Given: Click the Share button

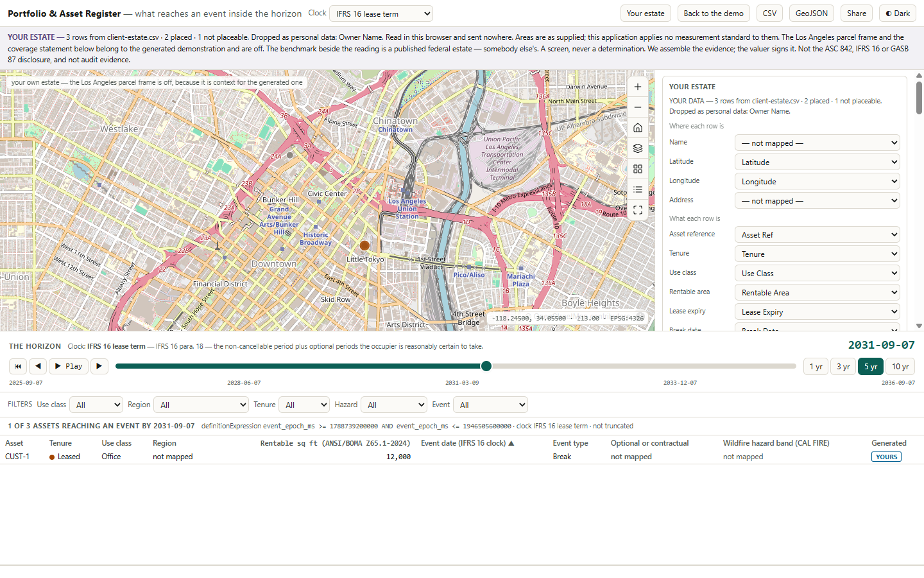Looking at the screenshot, I should pyautogui.click(x=856, y=13).
